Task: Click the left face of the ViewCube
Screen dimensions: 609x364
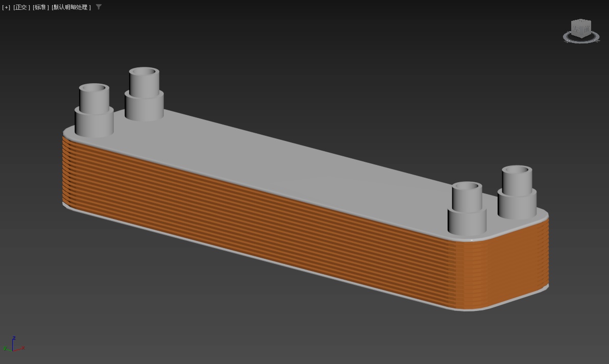Action: (x=577, y=31)
